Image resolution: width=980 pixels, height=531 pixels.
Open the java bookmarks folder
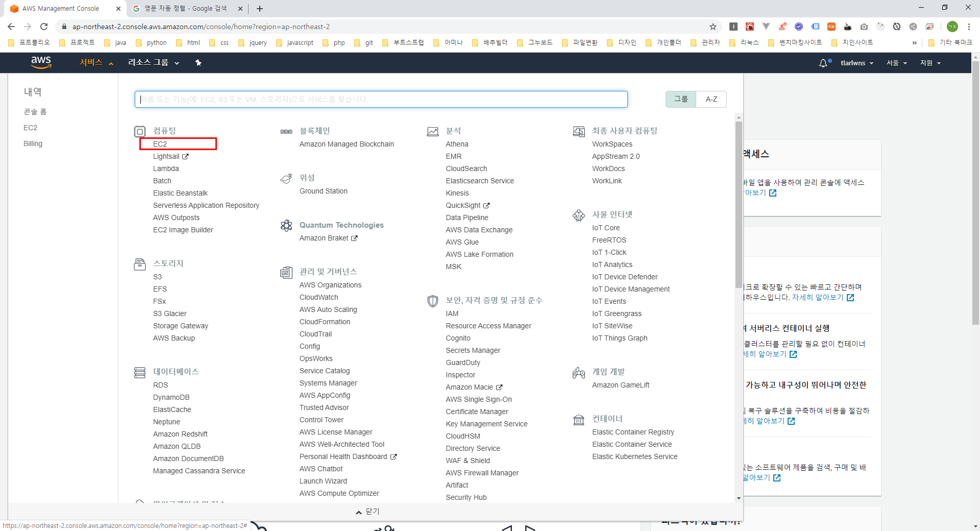pos(115,43)
